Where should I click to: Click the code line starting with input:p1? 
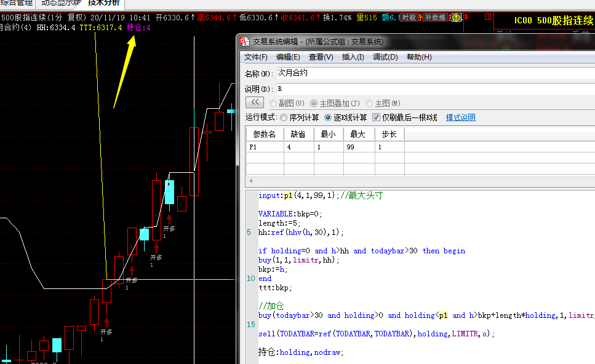tap(321, 196)
